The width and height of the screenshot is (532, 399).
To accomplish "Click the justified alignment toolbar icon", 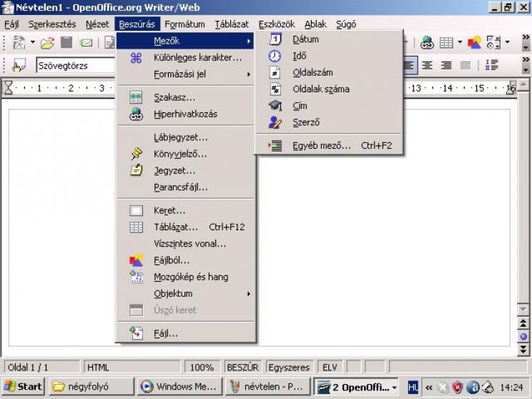I will [465, 65].
